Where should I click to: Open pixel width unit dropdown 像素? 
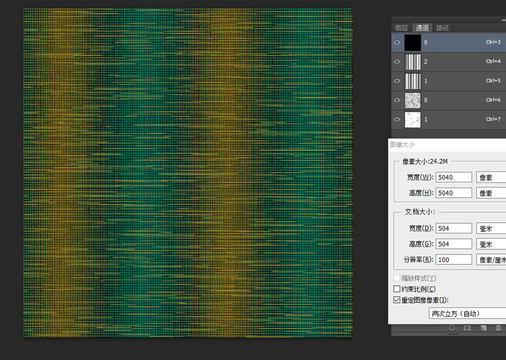[x=491, y=177]
